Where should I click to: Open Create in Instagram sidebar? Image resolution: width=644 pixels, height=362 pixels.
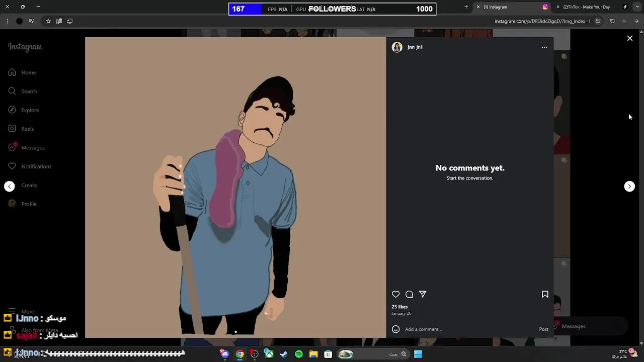pos(23,185)
